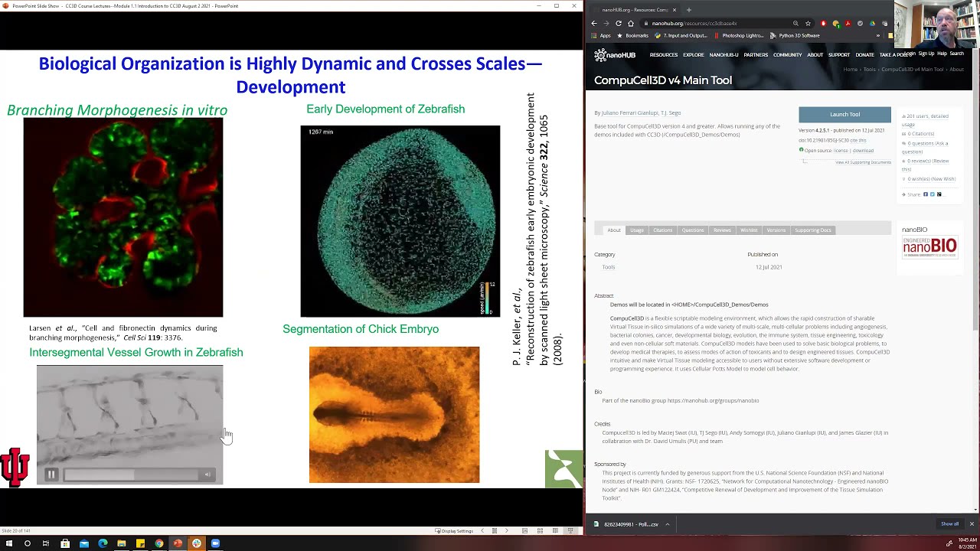Open RESOURCES menu on nanoHUB
This screenshot has width=980, height=551.
point(664,55)
